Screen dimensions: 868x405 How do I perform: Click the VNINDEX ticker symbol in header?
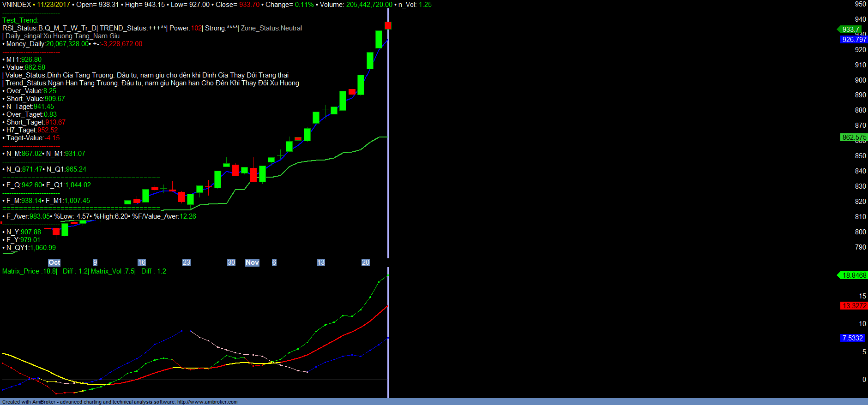[17, 5]
